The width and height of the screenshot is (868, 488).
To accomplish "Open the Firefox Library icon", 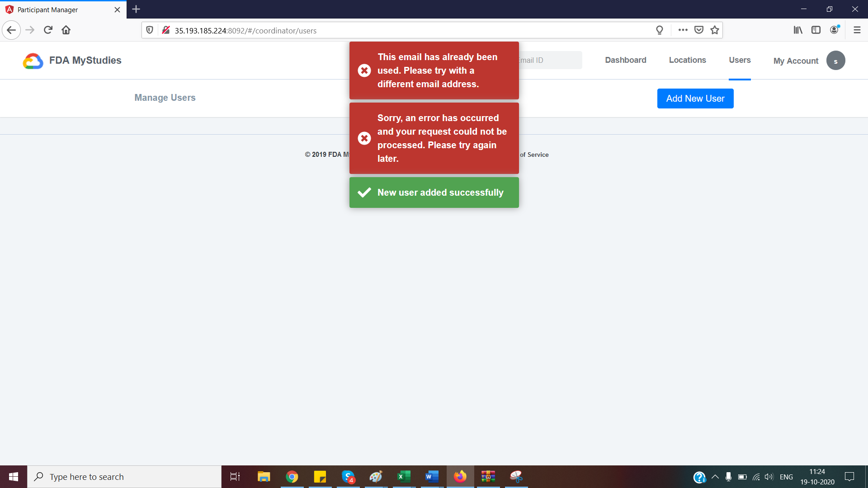I will click(x=797, y=30).
